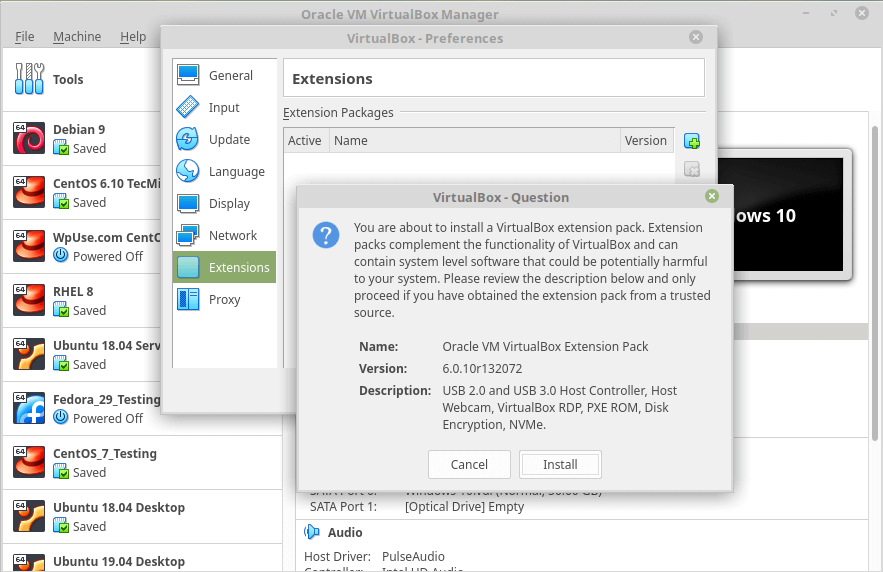Screen dimensions: 883x572
Task: Select the Debian 9 virtual machine
Action: [80, 138]
